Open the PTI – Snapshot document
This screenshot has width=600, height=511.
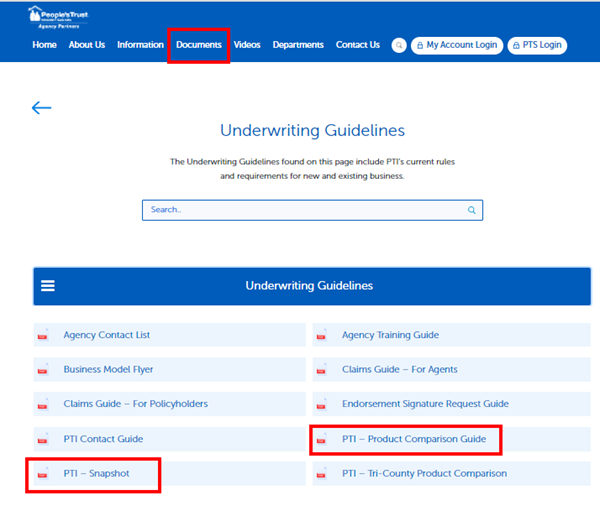(170, 473)
